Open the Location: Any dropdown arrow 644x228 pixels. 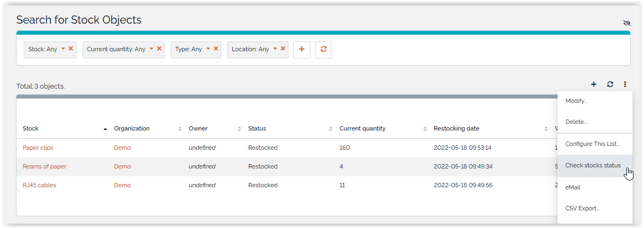[x=275, y=48]
